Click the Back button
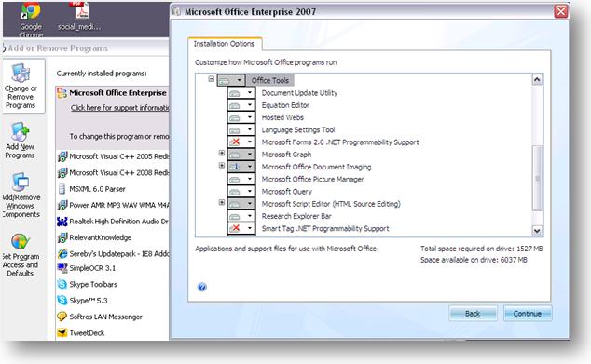Viewport: 591px width, 364px height. [x=473, y=313]
